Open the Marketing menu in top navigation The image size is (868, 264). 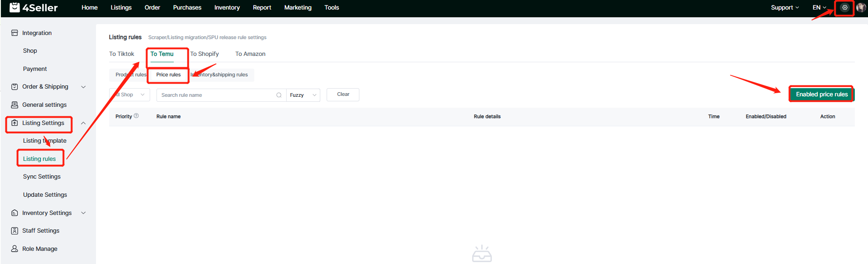[x=298, y=8]
